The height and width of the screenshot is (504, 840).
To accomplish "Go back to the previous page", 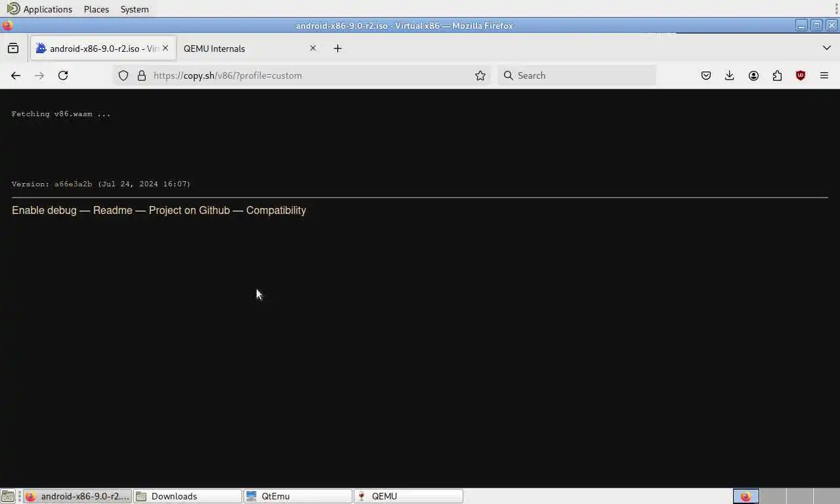I will [x=16, y=75].
